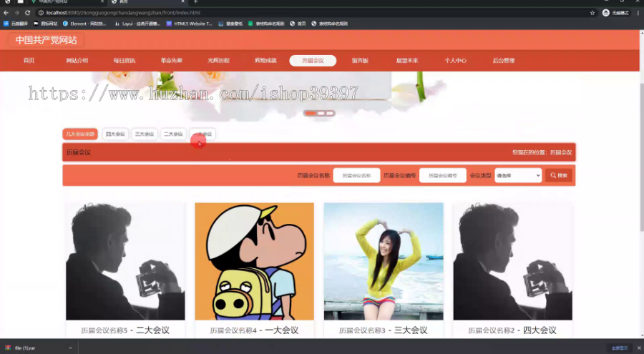Open the 会议类型 请选择 dropdown

(518, 175)
